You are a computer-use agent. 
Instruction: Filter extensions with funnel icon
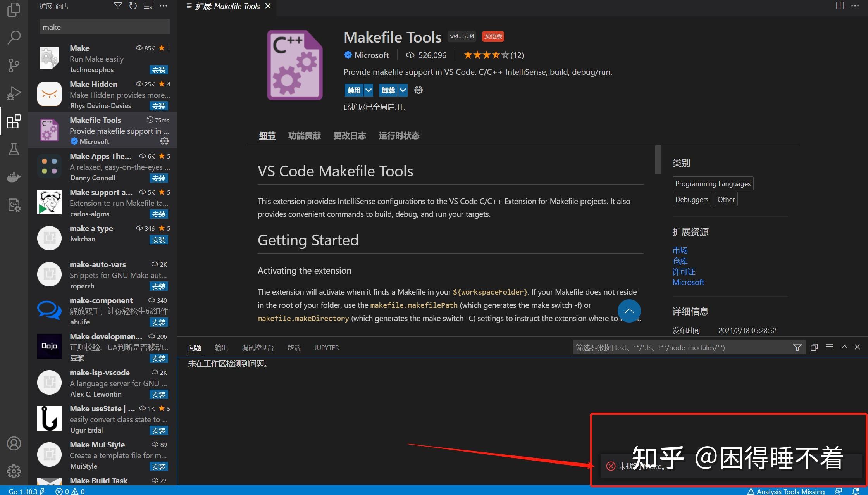coord(118,6)
